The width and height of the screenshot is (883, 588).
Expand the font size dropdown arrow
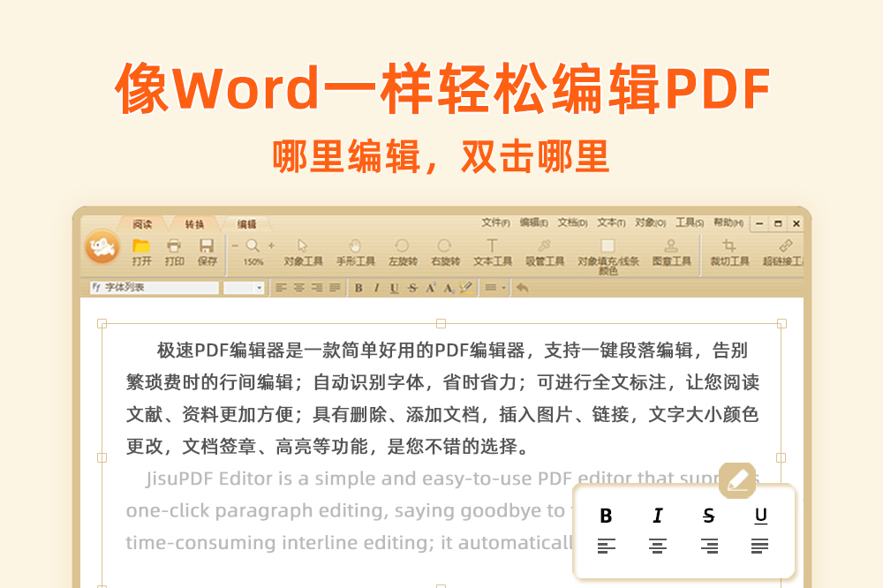tap(259, 288)
